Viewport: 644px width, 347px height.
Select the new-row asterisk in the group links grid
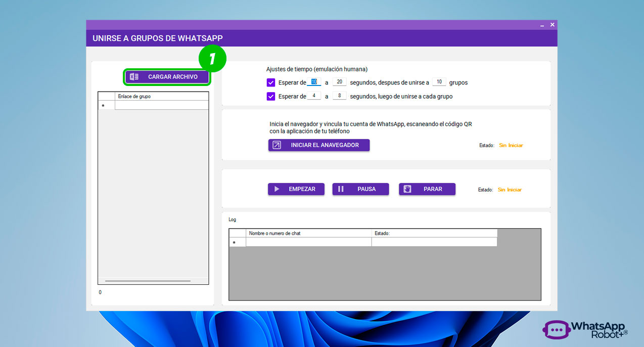(x=107, y=105)
